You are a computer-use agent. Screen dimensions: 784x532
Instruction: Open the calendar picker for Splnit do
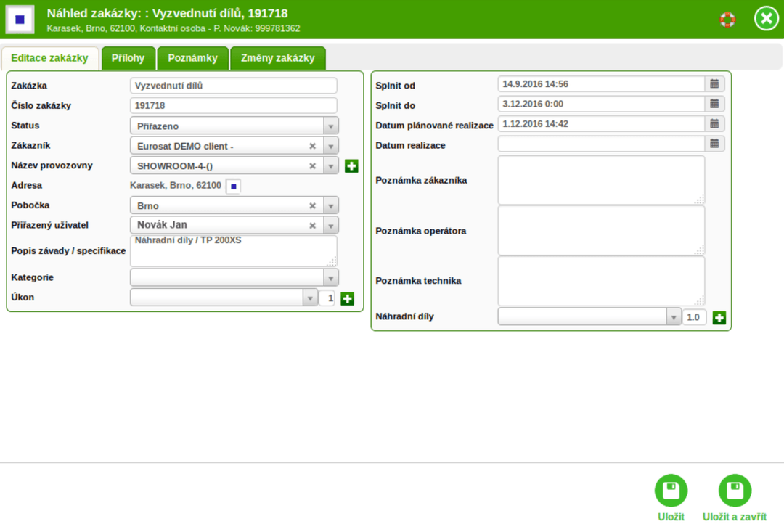coord(714,103)
